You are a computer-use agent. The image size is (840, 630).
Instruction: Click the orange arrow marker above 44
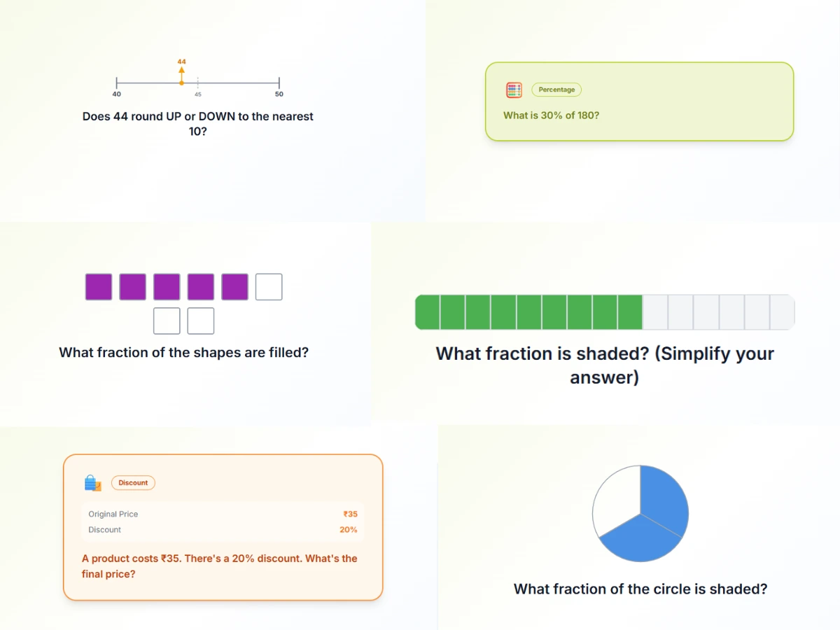[x=181, y=70]
